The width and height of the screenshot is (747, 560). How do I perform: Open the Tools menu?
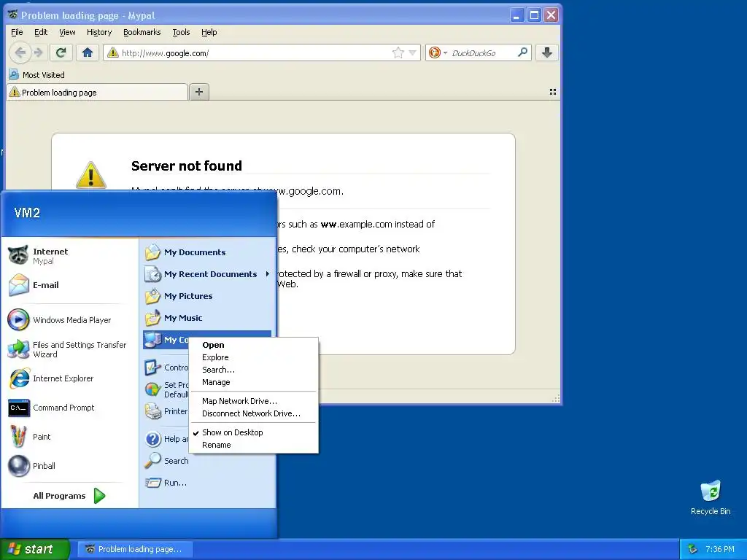tap(181, 32)
